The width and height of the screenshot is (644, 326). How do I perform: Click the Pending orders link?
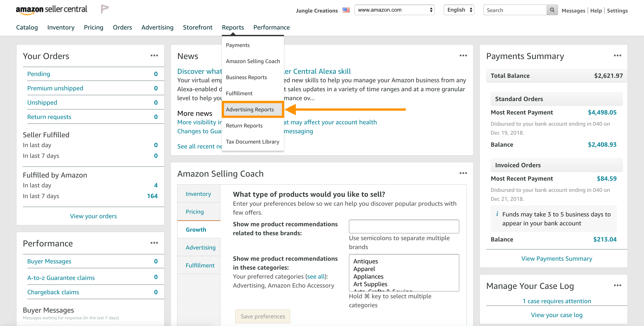pos(38,74)
